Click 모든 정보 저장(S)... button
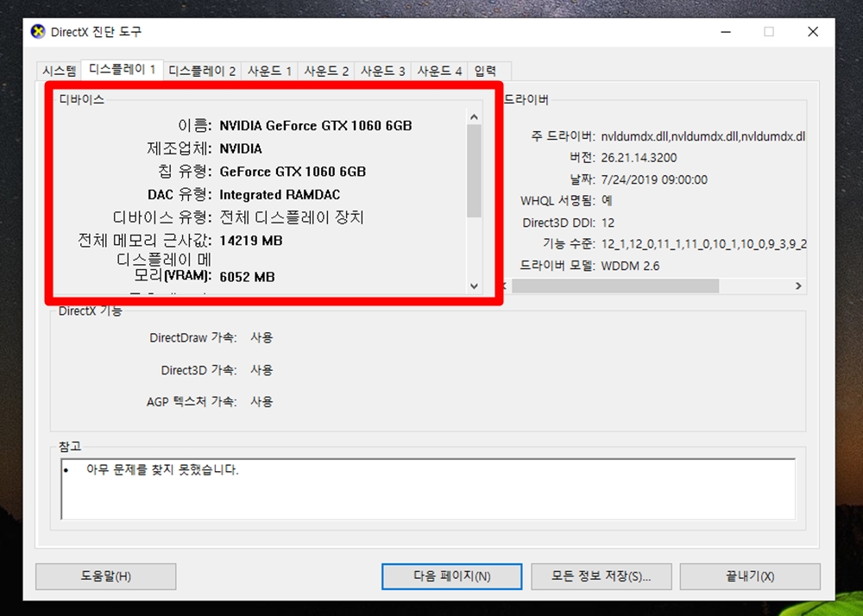 click(601, 576)
